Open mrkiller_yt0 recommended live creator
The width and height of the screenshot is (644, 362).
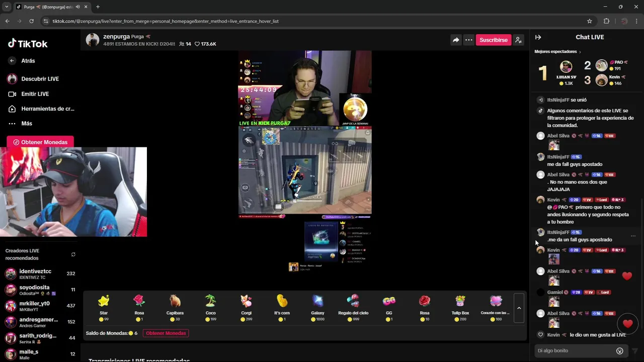[x=40, y=306]
